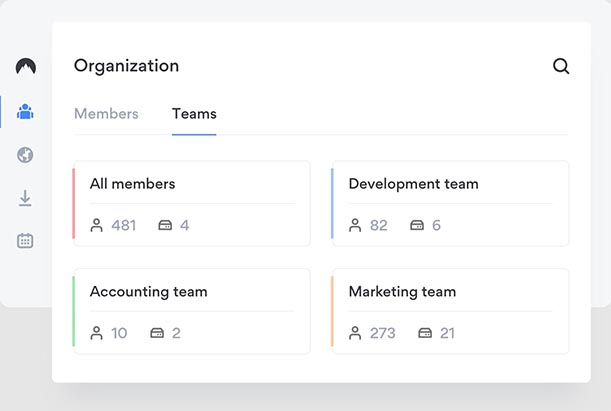Click the NordVPN mountain logo
611x411 pixels.
(25, 67)
